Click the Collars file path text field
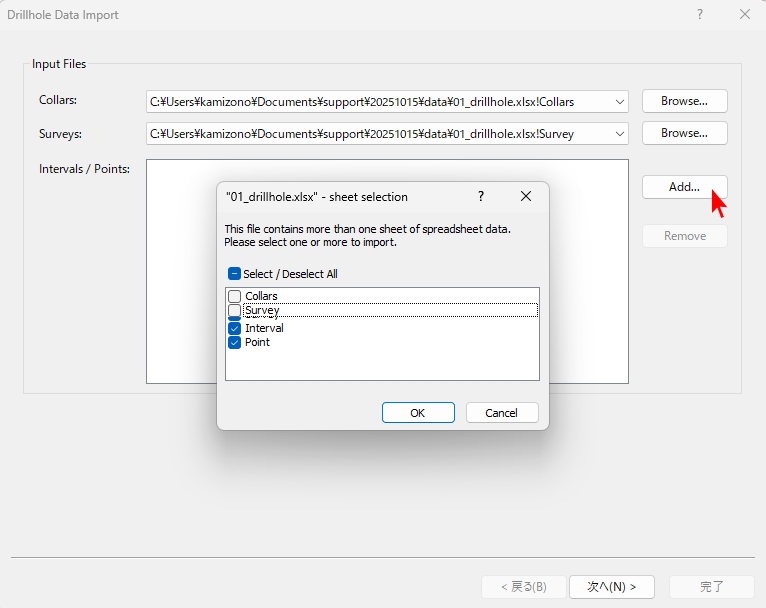This screenshot has width=766, height=608. click(x=378, y=101)
